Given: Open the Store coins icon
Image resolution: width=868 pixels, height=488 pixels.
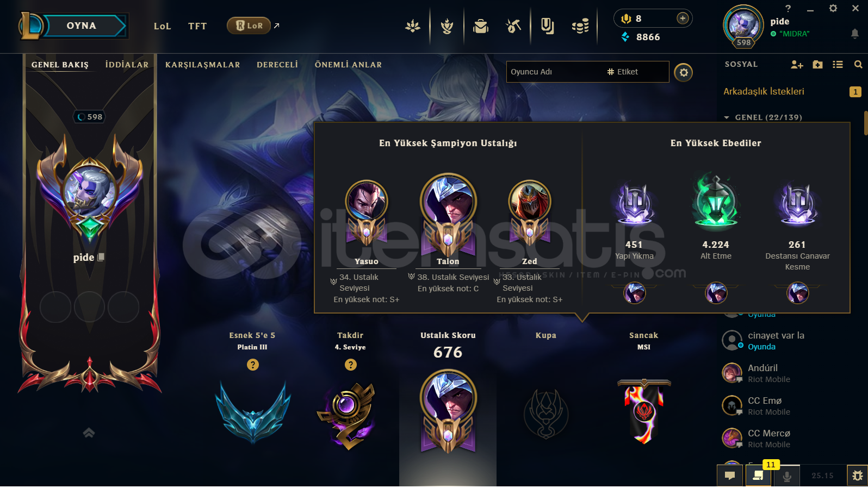Looking at the screenshot, I should tap(580, 26).
